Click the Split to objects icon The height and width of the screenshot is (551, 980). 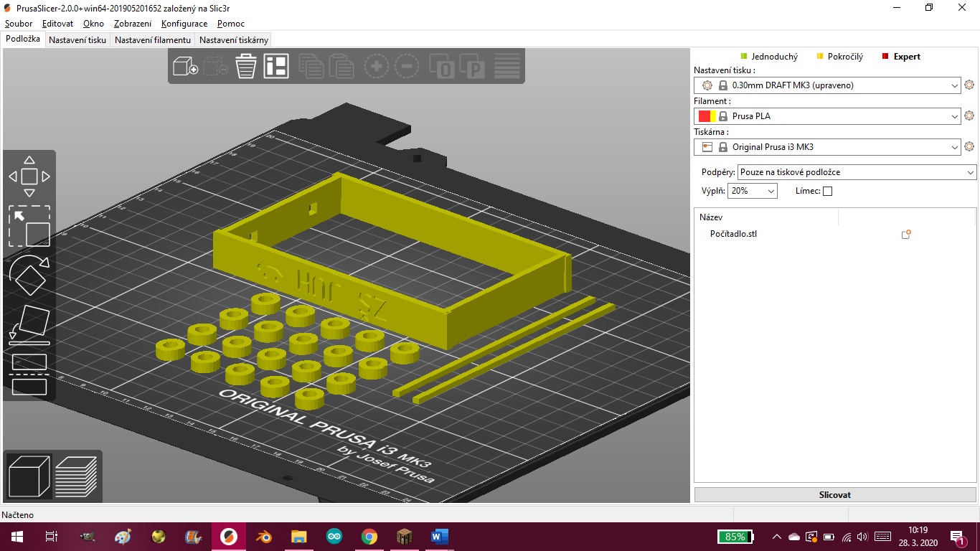[442, 66]
